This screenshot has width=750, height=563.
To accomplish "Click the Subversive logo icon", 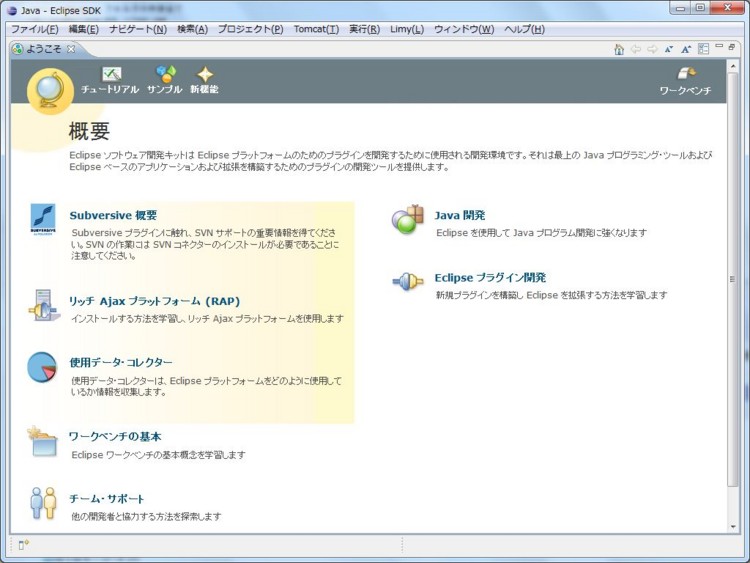I will 43,220.
